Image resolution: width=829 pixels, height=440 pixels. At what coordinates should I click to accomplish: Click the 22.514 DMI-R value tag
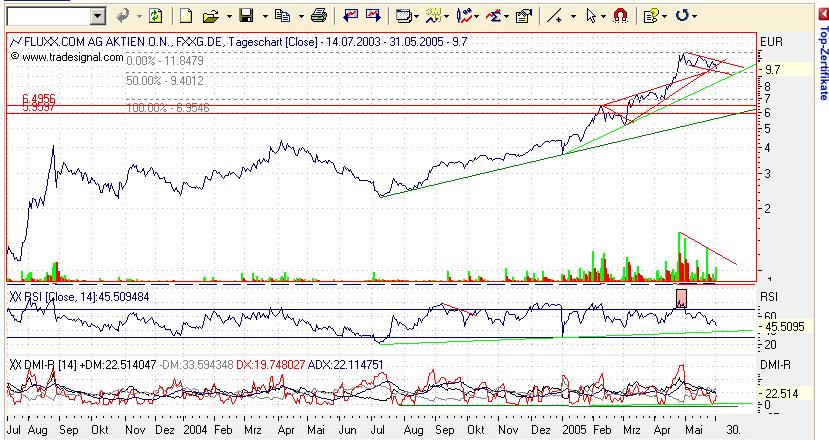click(x=782, y=393)
